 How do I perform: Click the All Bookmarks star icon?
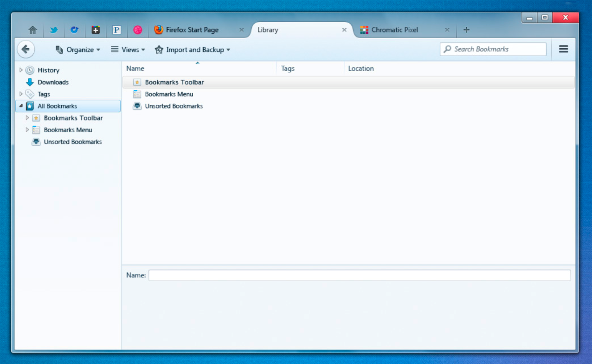tap(30, 106)
